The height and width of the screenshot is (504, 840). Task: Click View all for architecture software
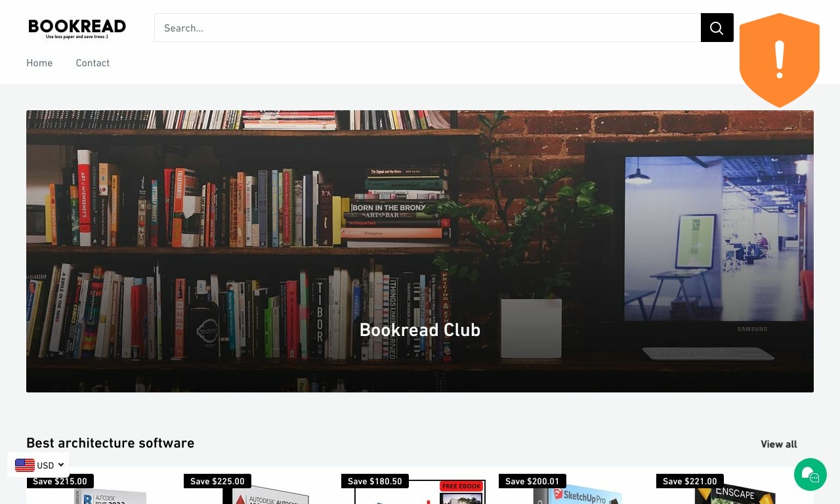tap(779, 444)
